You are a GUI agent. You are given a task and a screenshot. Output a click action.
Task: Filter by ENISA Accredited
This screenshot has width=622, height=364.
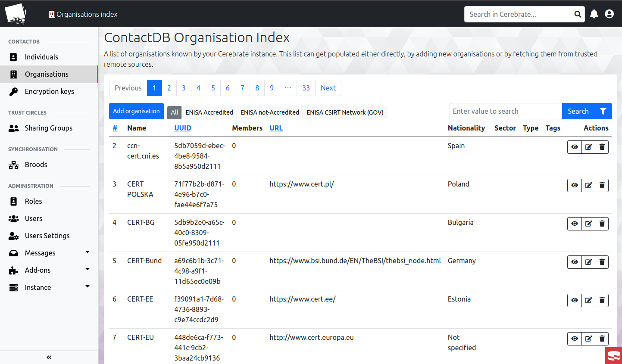(209, 112)
